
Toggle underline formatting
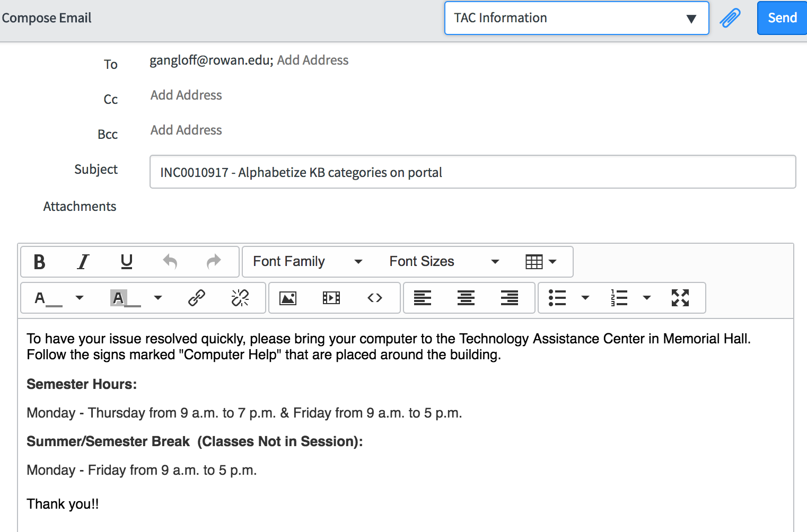click(x=127, y=262)
